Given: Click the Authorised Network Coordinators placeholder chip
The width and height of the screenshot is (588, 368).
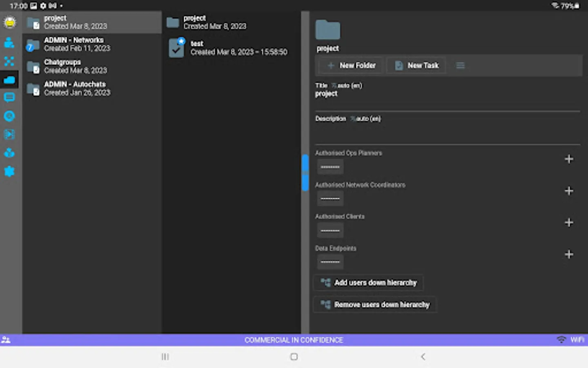Looking at the screenshot, I should 330,199.
